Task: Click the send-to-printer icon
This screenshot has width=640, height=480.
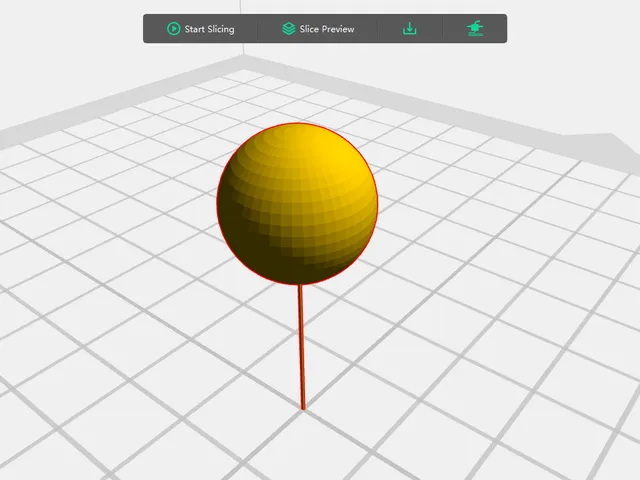Action: coord(475,29)
